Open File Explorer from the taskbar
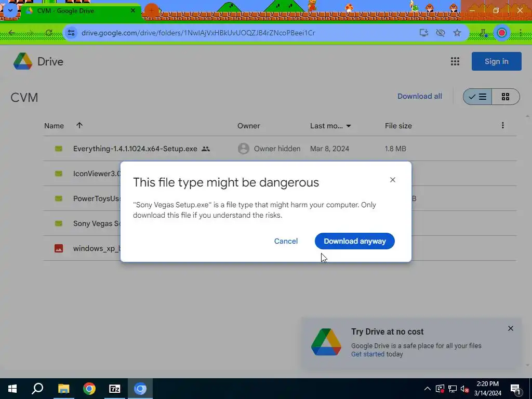532x399 pixels. [x=63, y=389]
